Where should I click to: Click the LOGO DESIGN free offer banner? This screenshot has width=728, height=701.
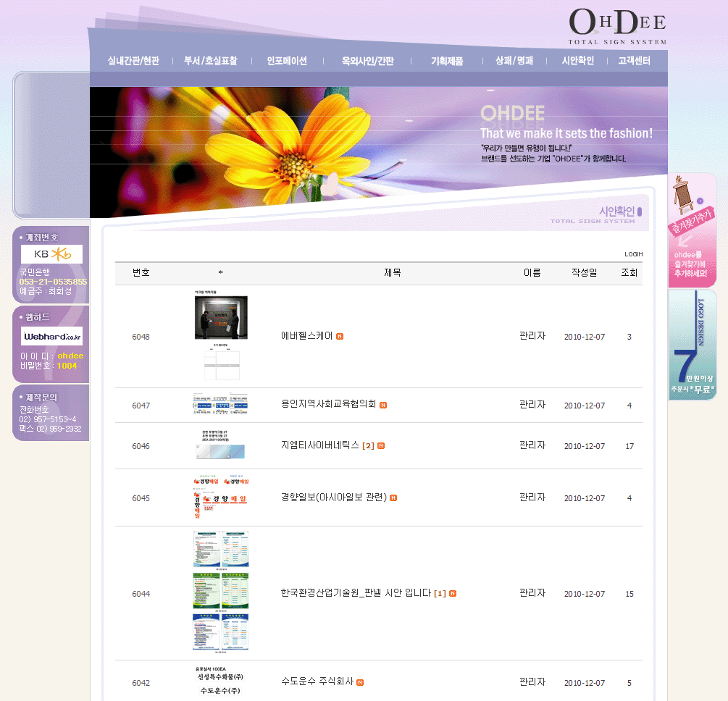693,345
